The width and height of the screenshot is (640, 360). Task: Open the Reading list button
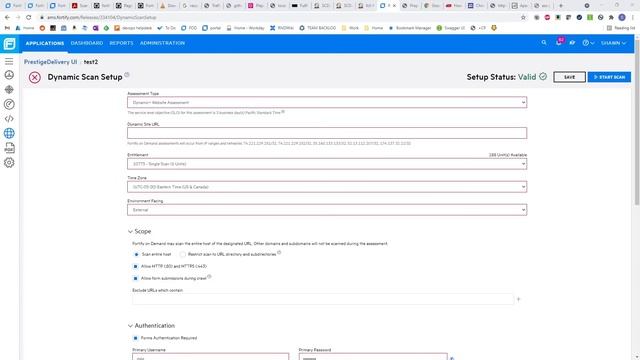(x=621, y=28)
